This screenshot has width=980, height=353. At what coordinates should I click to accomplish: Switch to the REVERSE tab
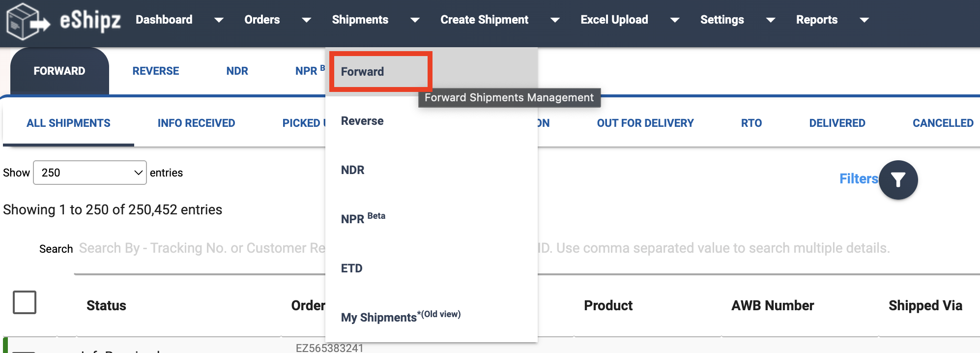(x=156, y=71)
